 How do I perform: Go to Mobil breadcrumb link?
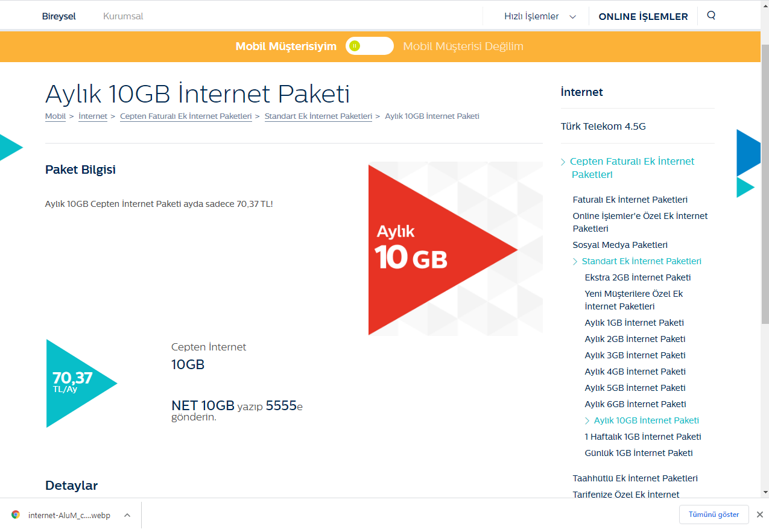click(55, 116)
